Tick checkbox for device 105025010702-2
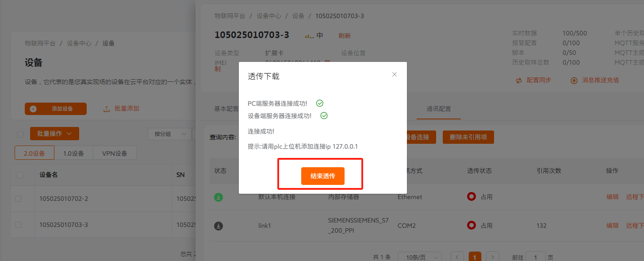Viewport: 644px width, 261px height. coord(18,199)
